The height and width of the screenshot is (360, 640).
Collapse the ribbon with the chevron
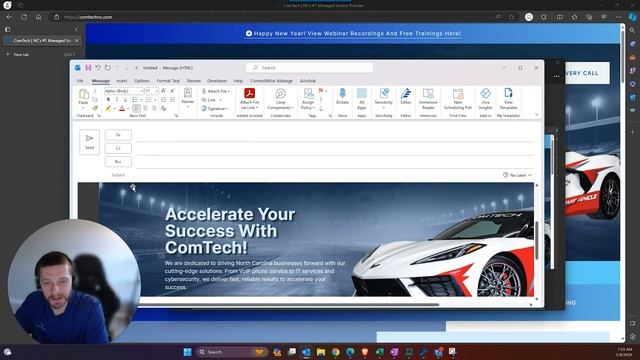[x=537, y=115]
